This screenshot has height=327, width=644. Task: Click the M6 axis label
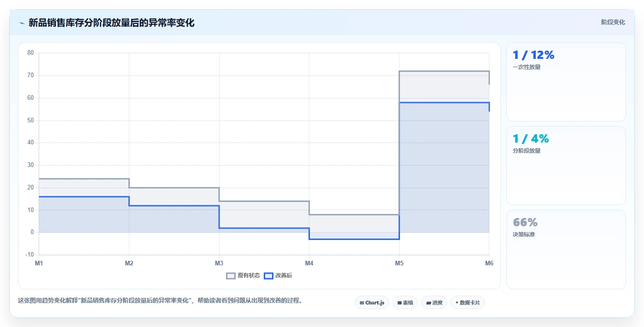(489, 264)
